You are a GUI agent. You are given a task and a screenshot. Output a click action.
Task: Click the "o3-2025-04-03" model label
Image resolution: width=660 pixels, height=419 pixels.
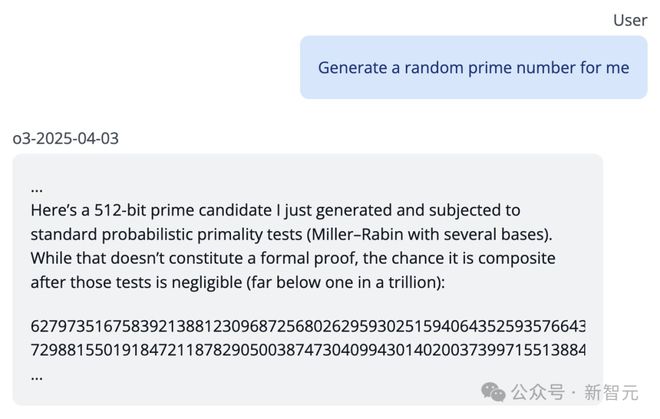click(65, 138)
